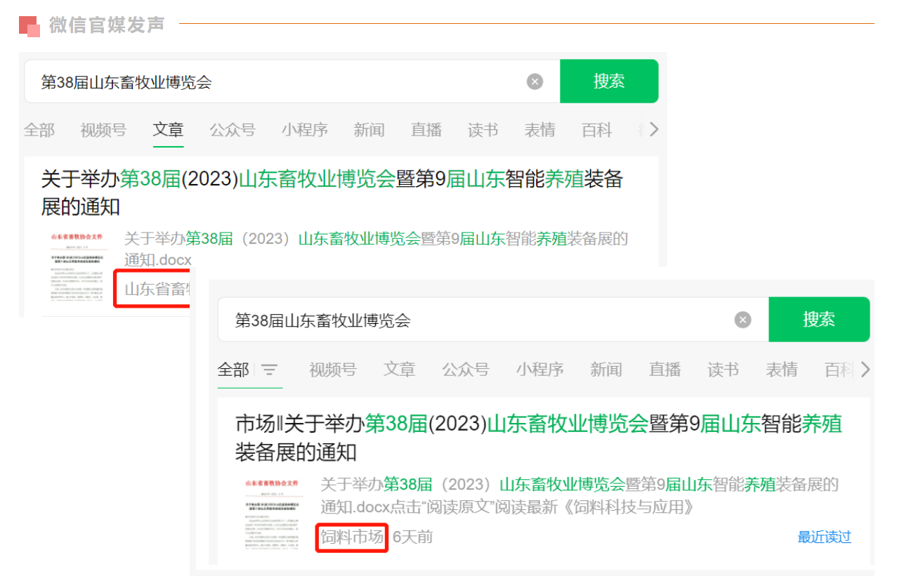Select 小程序 tab in lower panel
The image size is (897, 588).
point(539,370)
